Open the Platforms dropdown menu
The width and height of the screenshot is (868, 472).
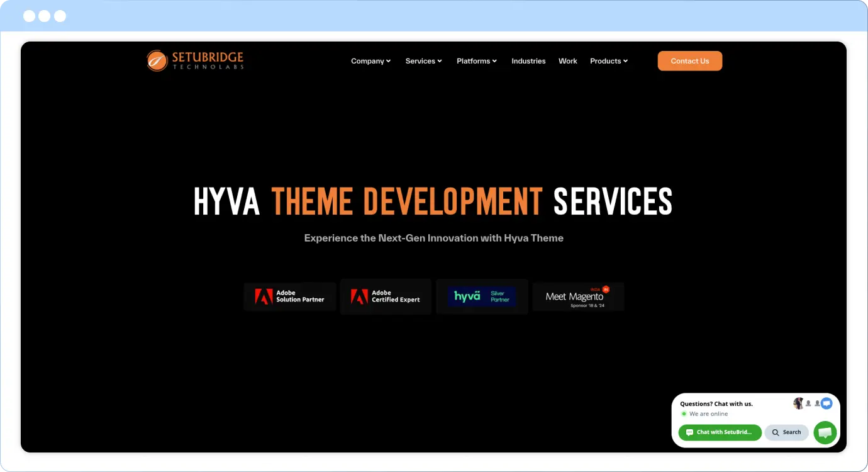click(x=477, y=61)
